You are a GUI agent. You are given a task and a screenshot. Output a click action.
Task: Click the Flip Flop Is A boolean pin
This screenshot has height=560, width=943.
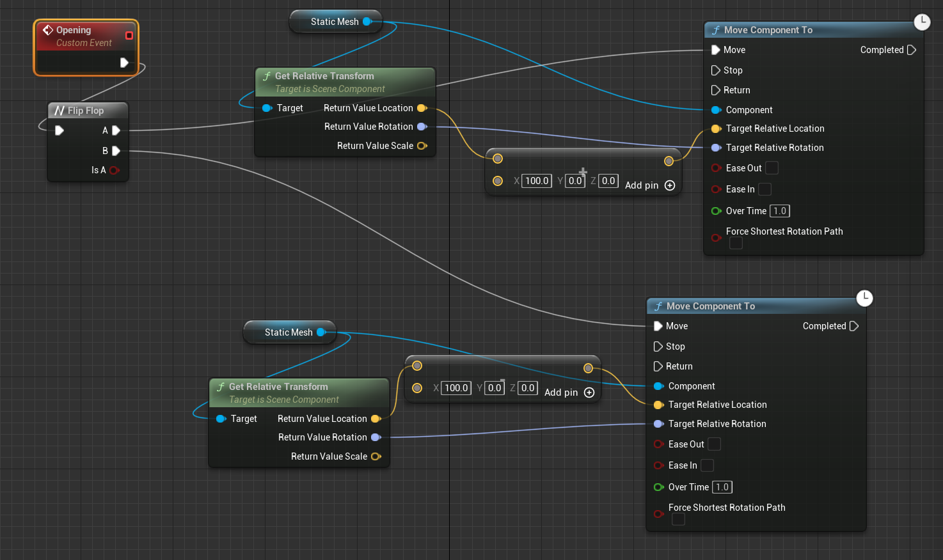[115, 170]
